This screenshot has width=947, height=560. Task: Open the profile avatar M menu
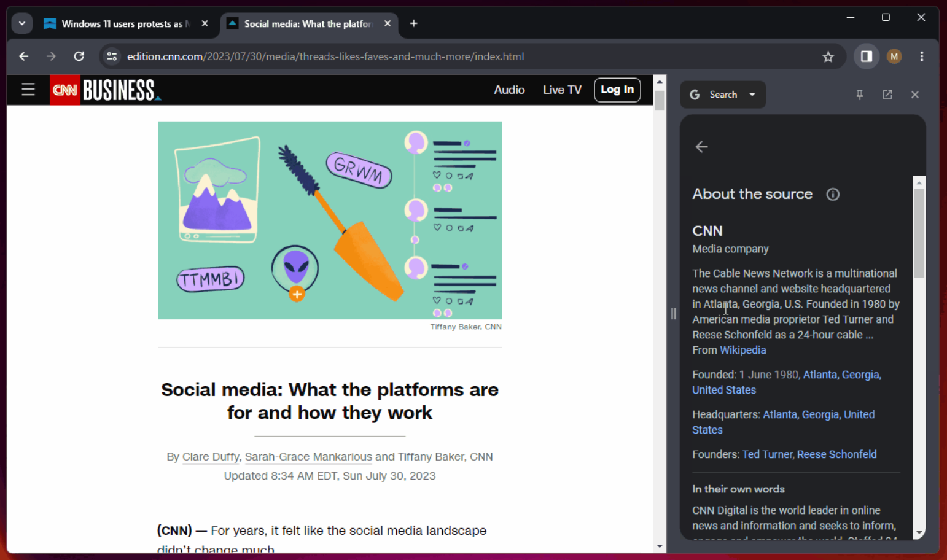pyautogui.click(x=894, y=56)
